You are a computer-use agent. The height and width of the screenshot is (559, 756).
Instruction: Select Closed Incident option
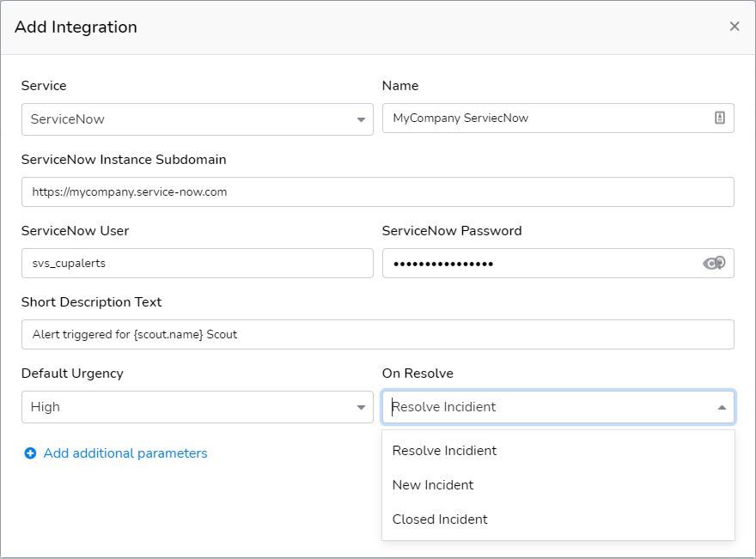coord(558,519)
